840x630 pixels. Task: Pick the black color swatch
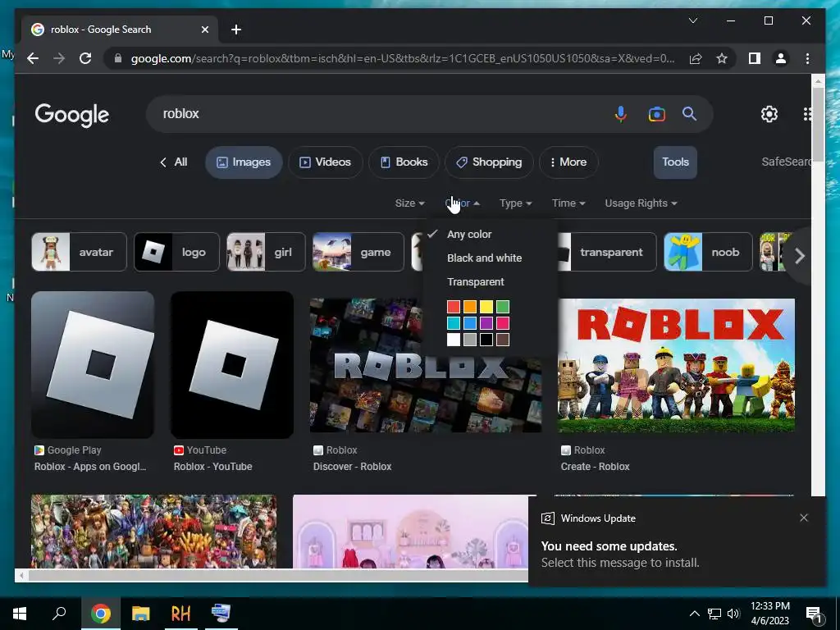(x=486, y=340)
